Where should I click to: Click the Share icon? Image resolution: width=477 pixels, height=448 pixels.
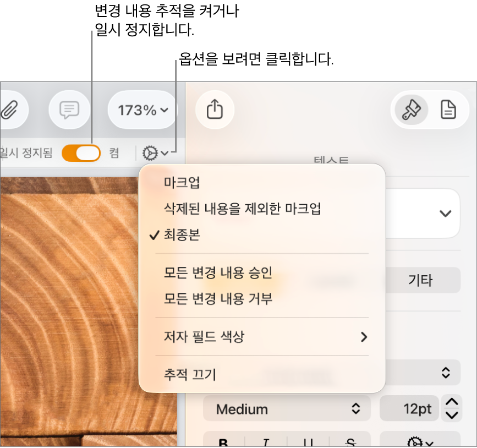(x=215, y=110)
